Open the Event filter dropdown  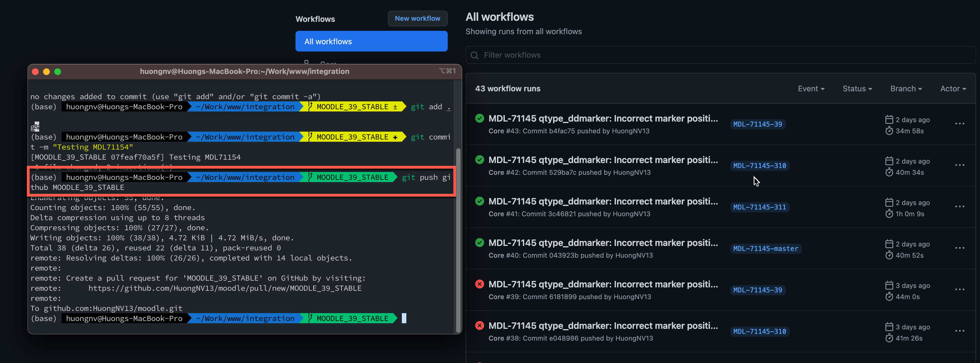tap(811, 89)
